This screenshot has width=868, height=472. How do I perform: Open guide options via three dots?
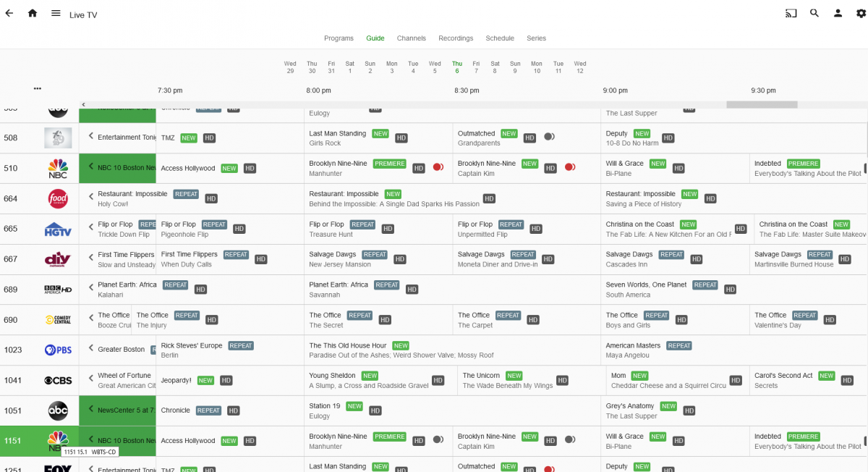(38, 88)
